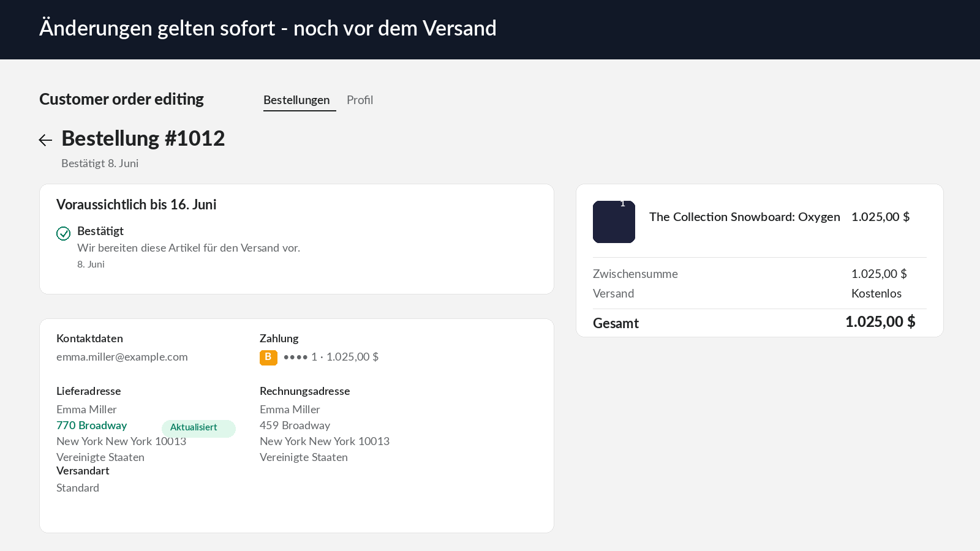Click the green Bestätigt checkmark icon
This screenshot has height=551, width=980.
tap(64, 233)
